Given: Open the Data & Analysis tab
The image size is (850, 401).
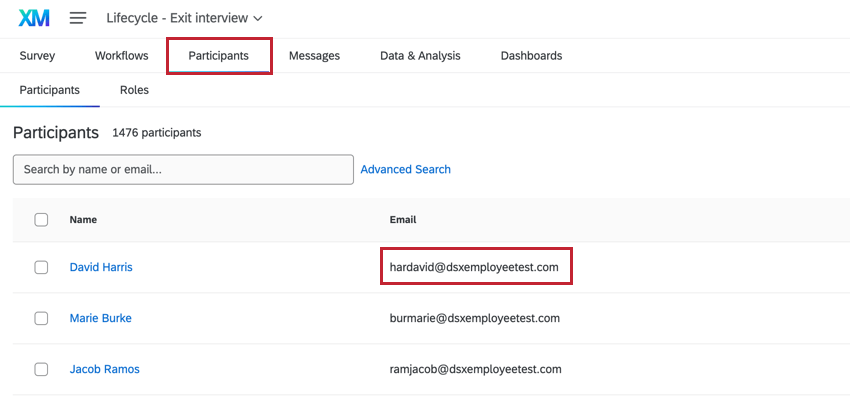Looking at the screenshot, I should click(420, 56).
